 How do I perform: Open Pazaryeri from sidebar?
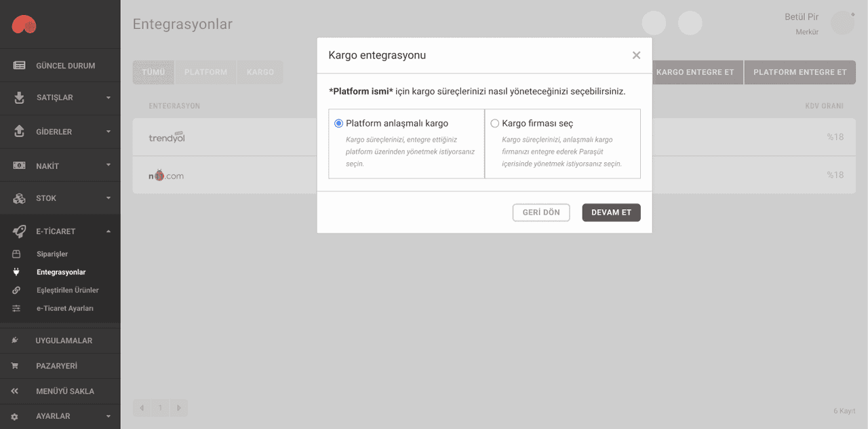pos(60,366)
